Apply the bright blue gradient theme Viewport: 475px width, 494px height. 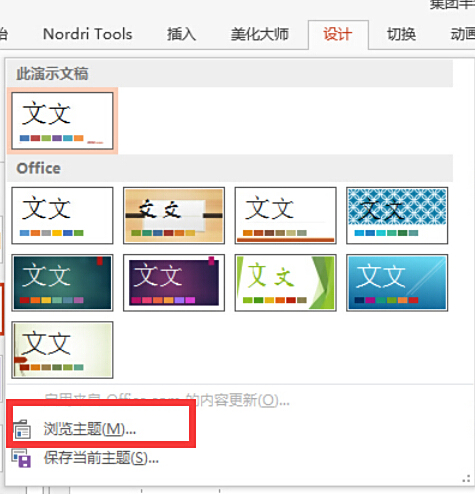coord(397,283)
